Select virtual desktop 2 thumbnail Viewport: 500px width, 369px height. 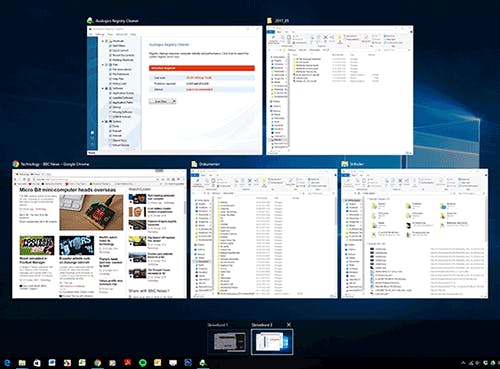click(x=272, y=342)
